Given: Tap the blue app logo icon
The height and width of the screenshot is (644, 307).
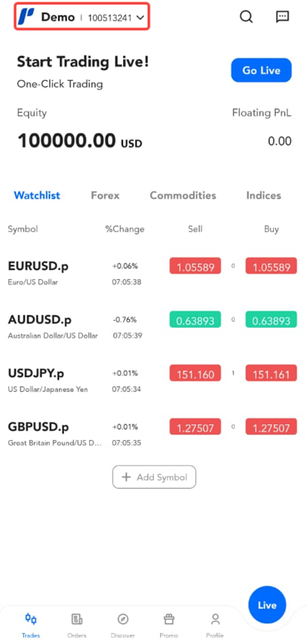Looking at the screenshot, I should click(27, 17).
